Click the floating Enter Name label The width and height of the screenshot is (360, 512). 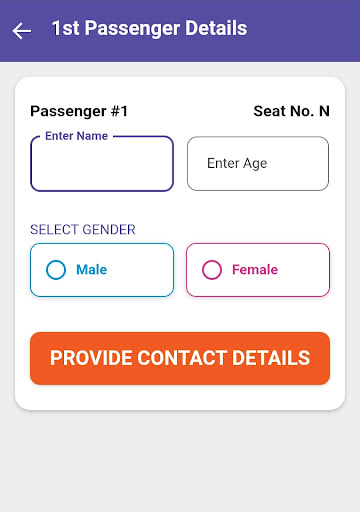77,136
